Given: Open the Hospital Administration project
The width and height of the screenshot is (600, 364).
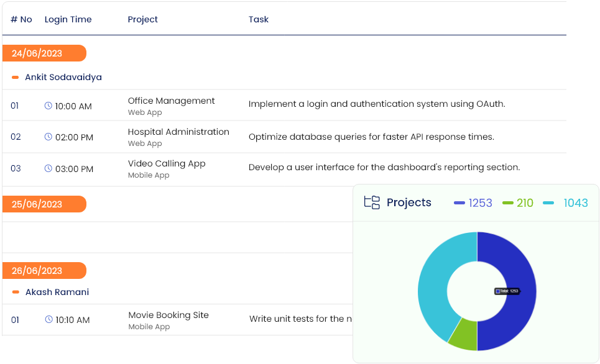Looking at the screenshot, I should [178, 132].
